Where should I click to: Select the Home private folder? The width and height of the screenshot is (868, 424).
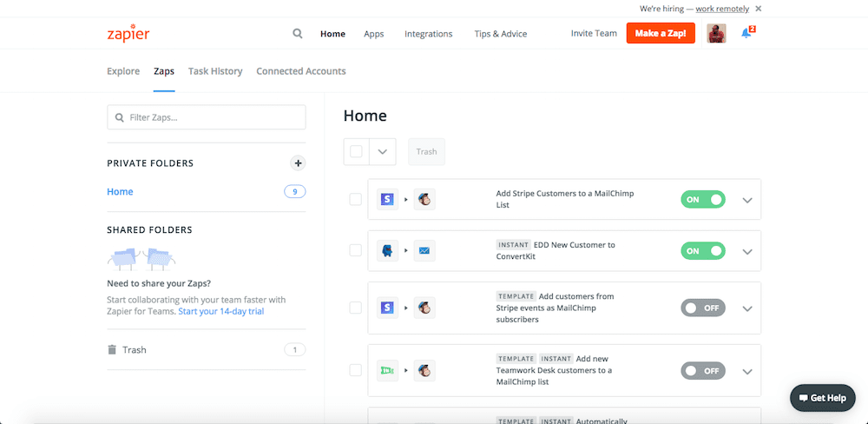click(120, 192)
